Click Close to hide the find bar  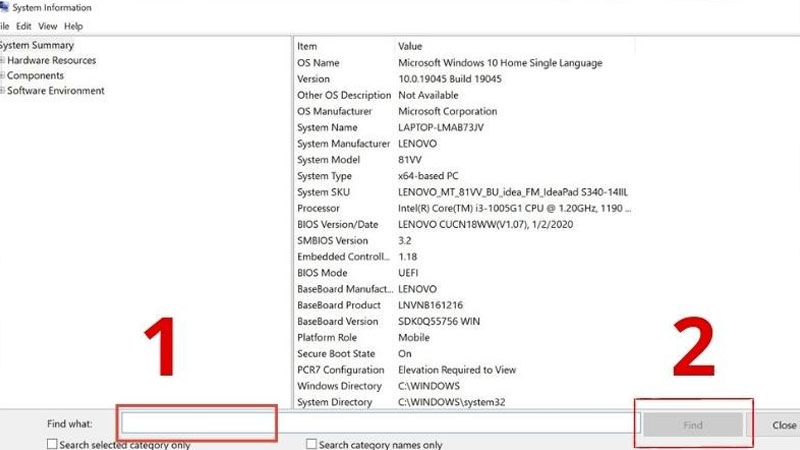click(784, 425)
